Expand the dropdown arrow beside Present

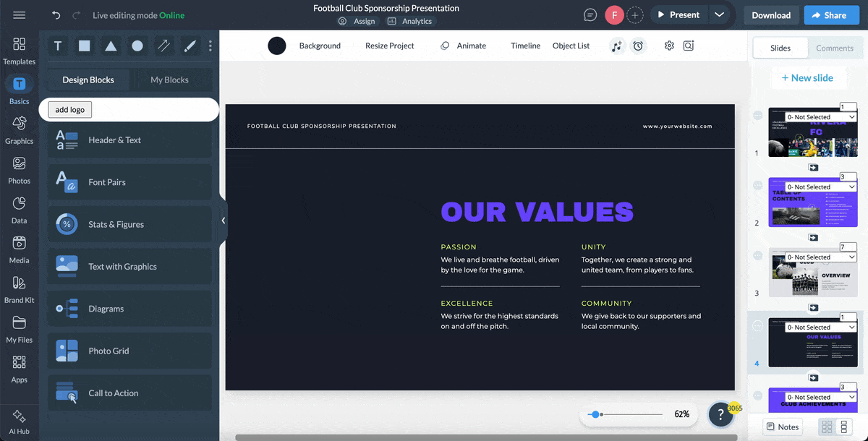[x=718, y=15]
